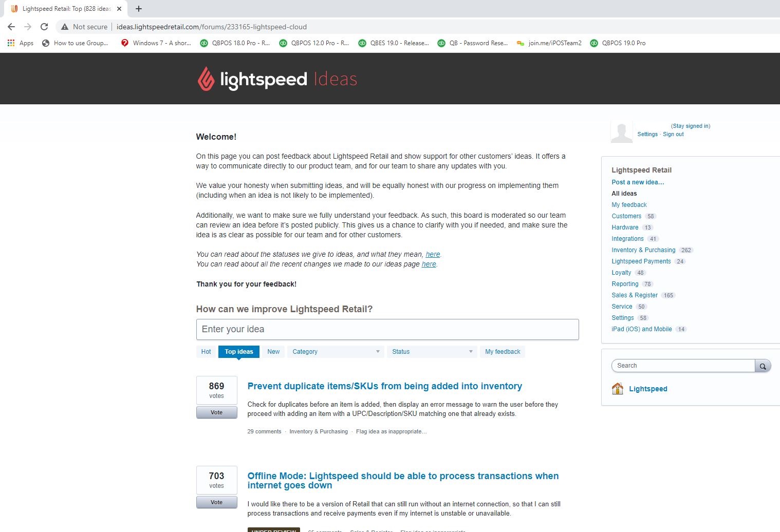780x532 pixels.
Task: Open the 'QBPOS 19.0 Pro' bookmark
Action: [618, 43]
